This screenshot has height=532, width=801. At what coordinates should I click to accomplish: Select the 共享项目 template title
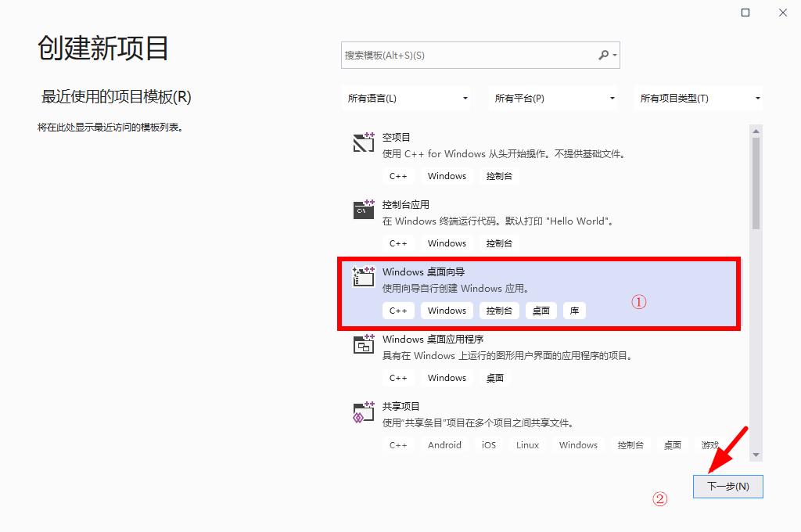[x=401, y=407]
